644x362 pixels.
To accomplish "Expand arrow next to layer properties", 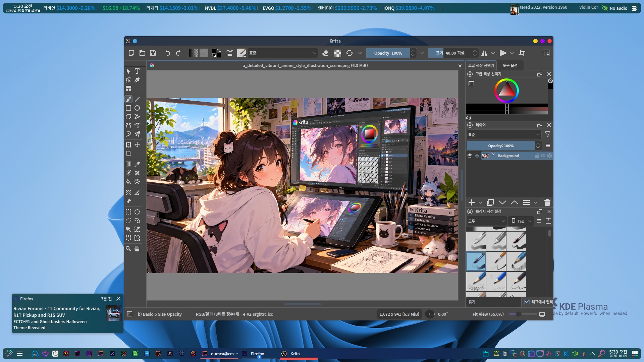I will click(535, 202).
